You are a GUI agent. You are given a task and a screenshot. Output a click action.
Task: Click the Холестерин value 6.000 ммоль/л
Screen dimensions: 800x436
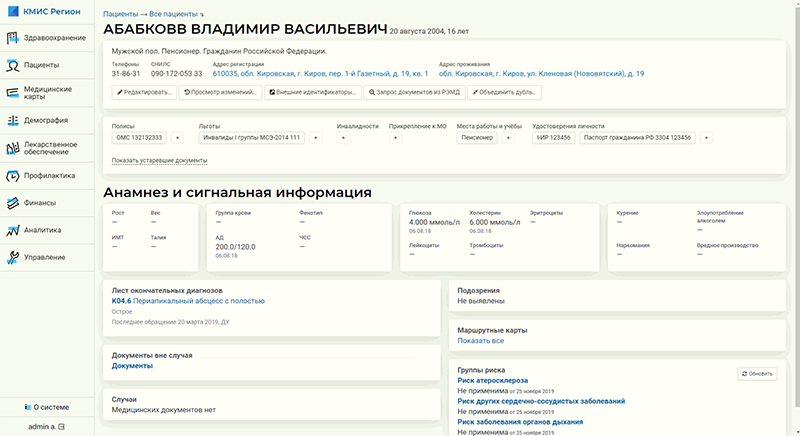point(495,222)
